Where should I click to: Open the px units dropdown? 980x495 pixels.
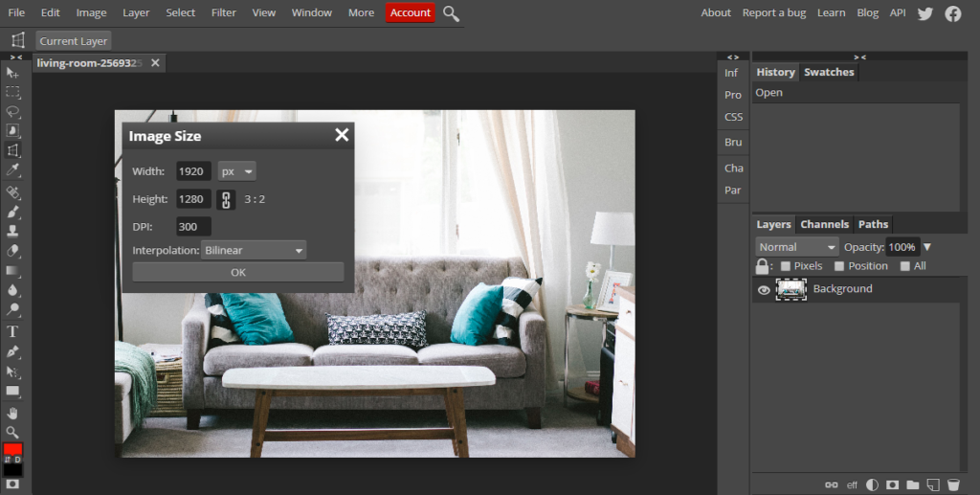point(237,171)
